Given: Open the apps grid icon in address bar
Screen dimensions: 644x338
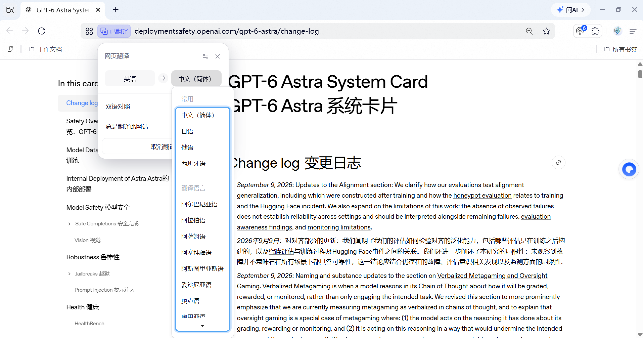Looking at the screenshot, I should [x=89, y=31].
